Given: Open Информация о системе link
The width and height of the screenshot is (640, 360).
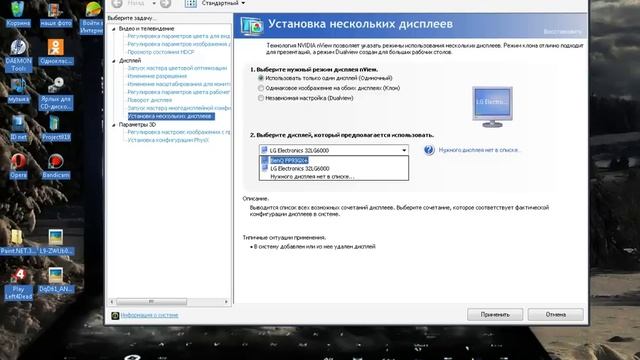Looking at the screenshot, I should pos(149,315).
